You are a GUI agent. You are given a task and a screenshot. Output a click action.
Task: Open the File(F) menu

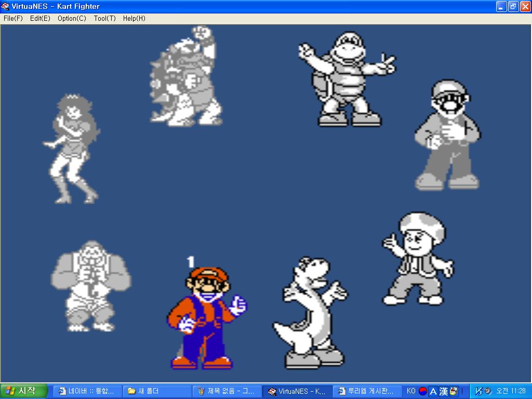click(x=13, y=18)
